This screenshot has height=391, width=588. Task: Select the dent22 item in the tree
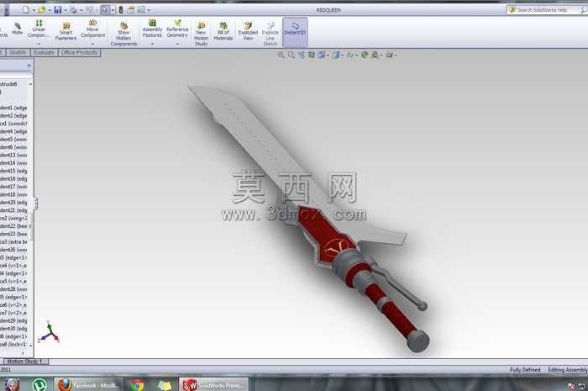13,226
